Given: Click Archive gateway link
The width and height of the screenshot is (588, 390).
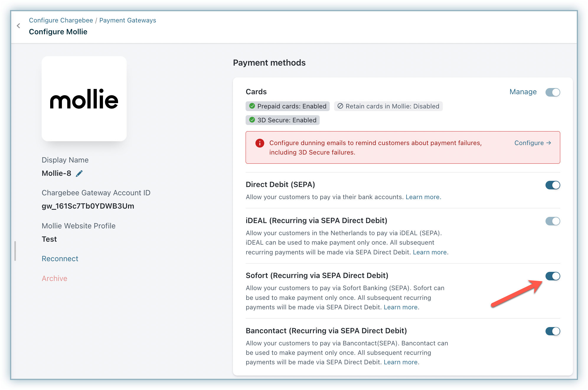Looking at the screenshot, I should [54, 279].
